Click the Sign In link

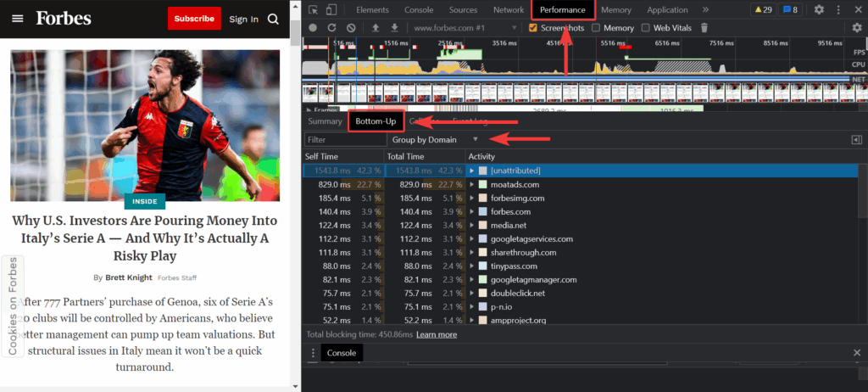tap(243, 19)
